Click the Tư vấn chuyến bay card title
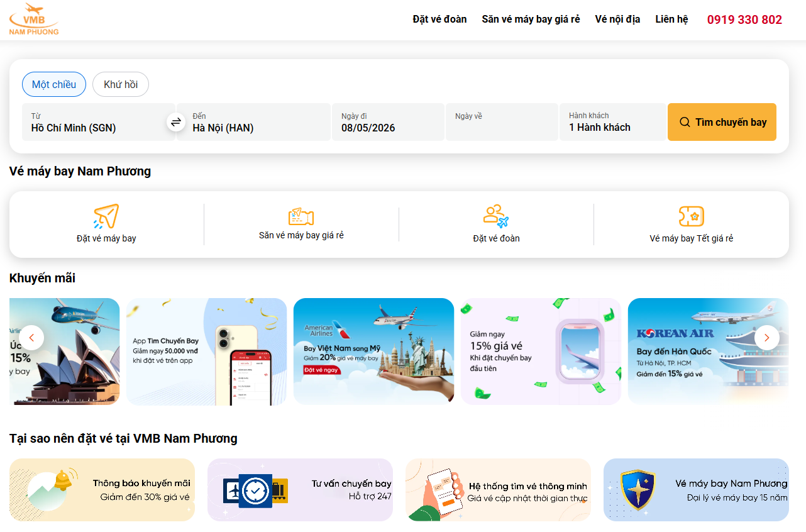The height and width of the screenshot is (532, 806). pos(351,484)
